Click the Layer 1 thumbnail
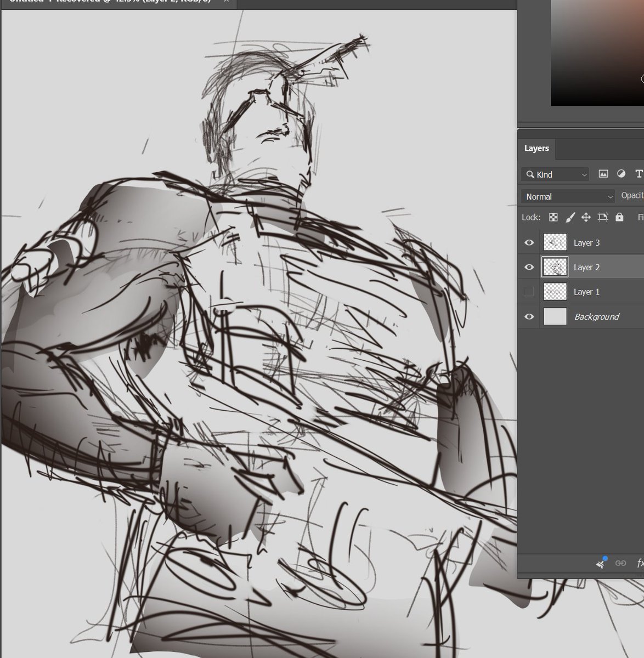 click(x=555, y=292)
